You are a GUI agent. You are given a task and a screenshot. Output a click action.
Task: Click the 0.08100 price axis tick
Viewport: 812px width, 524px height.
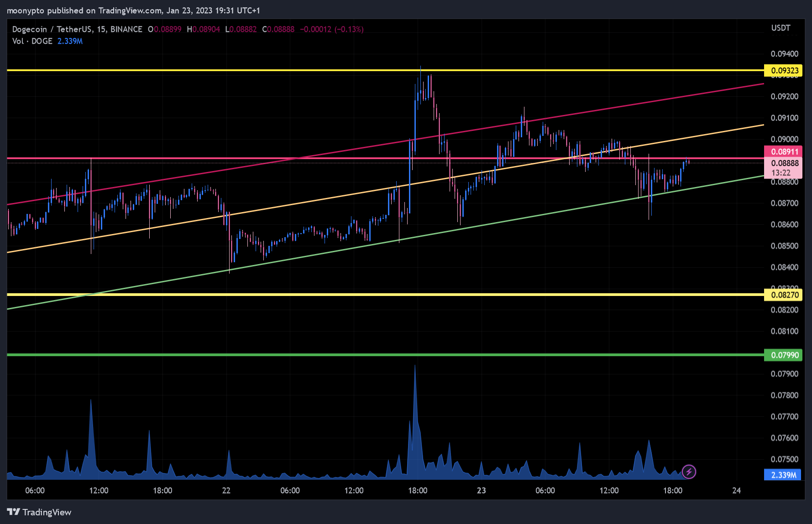[x=785, y=331]
